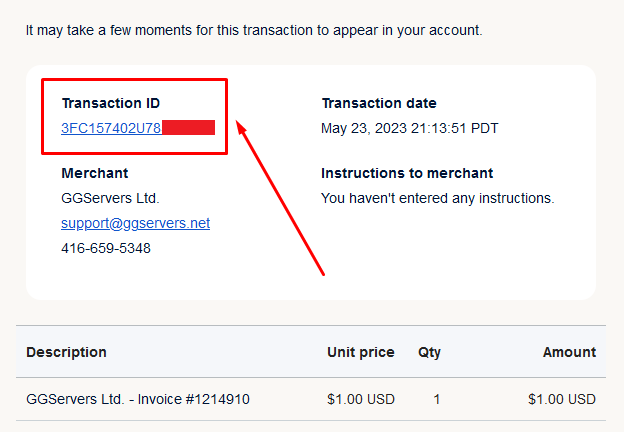Open the Transaction ID link 3FC157402U78
Image resolution: width=624 pixels, height=432 pixels.
(110, 128)
